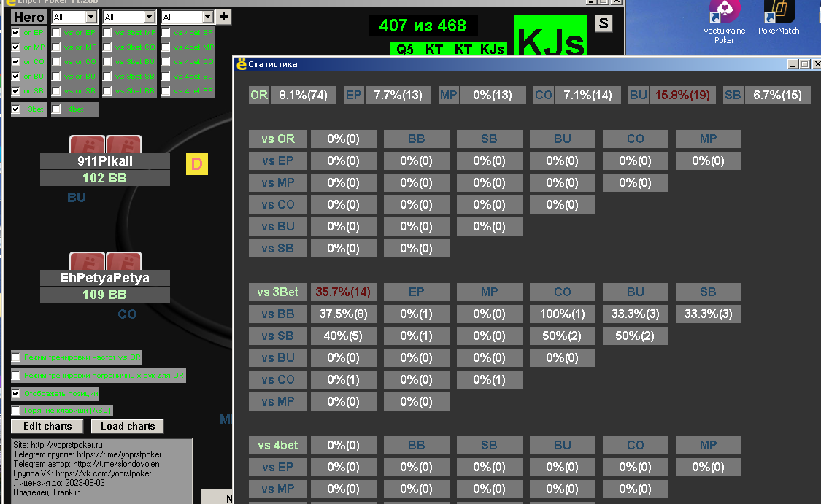Enable the 'vs 4bet EP' checkbox
Screen dimensions: 821x504
[166, 32]
